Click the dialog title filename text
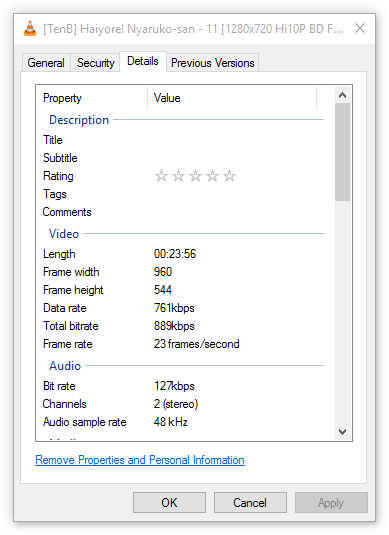The image size is (389, 535). (192, 29)
